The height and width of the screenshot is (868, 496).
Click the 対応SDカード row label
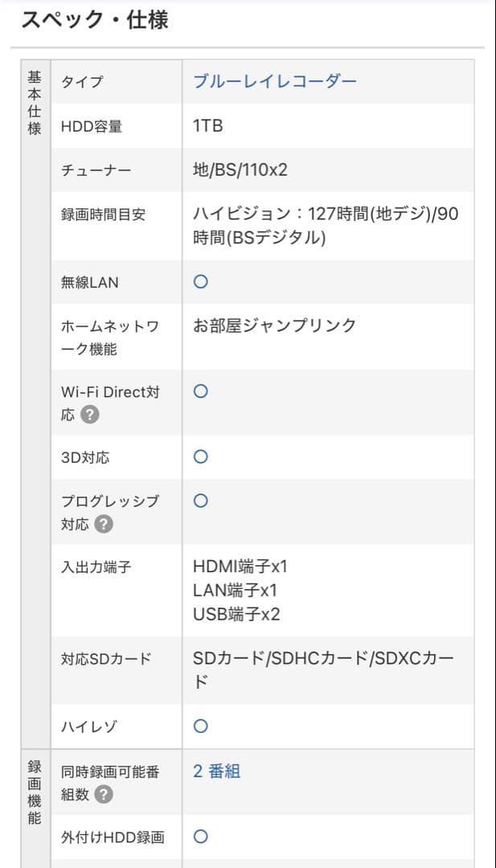106,659
